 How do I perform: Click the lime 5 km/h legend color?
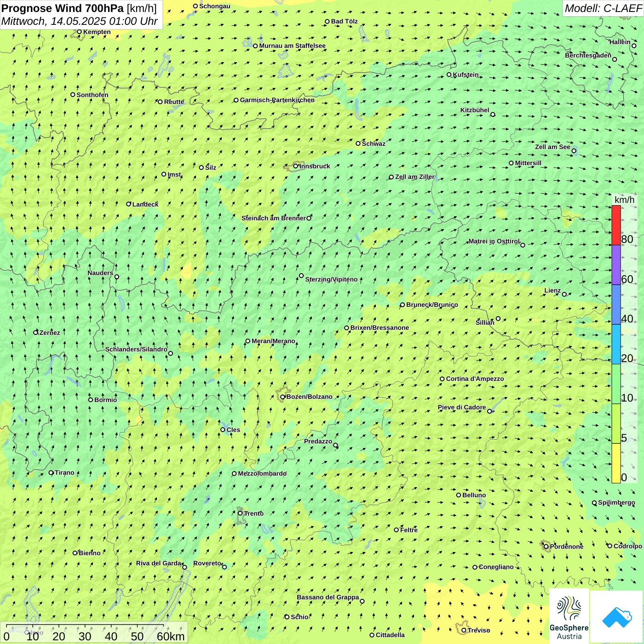(616, 424)
